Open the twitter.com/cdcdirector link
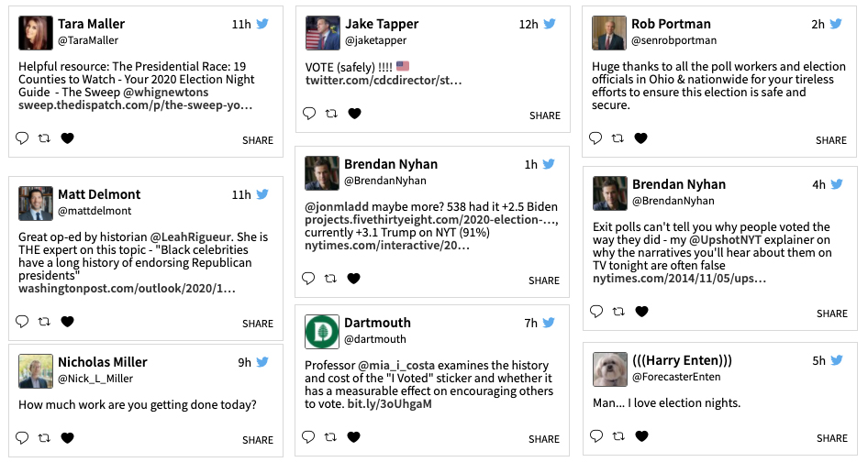Viewport: 868px width, 462px height. point(384,82)
